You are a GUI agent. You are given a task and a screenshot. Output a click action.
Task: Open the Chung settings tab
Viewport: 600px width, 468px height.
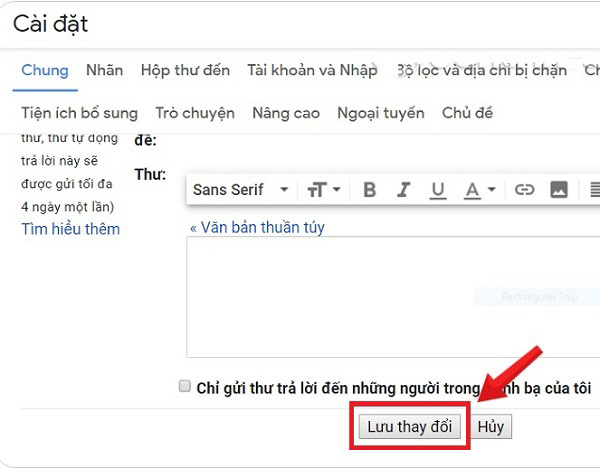tap(45, 70)
